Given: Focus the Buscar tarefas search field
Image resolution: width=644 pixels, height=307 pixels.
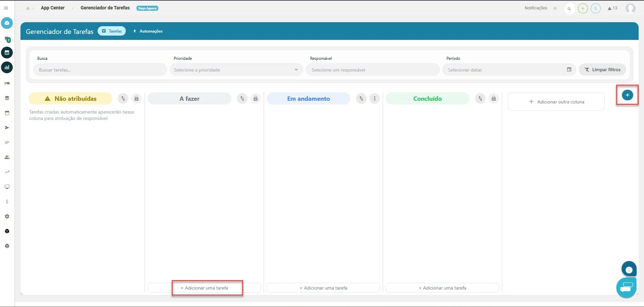Looking at the screenshot, I should point(100,70).
